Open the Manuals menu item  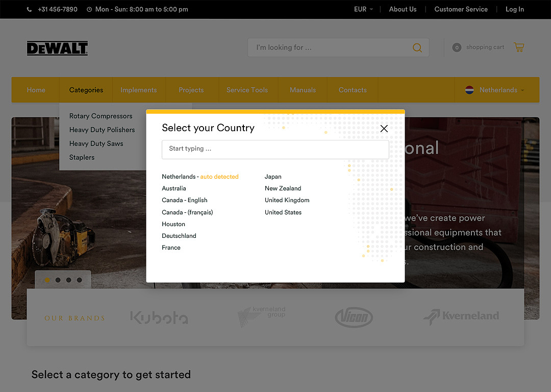pyautogui.click(x=303, y=90)
